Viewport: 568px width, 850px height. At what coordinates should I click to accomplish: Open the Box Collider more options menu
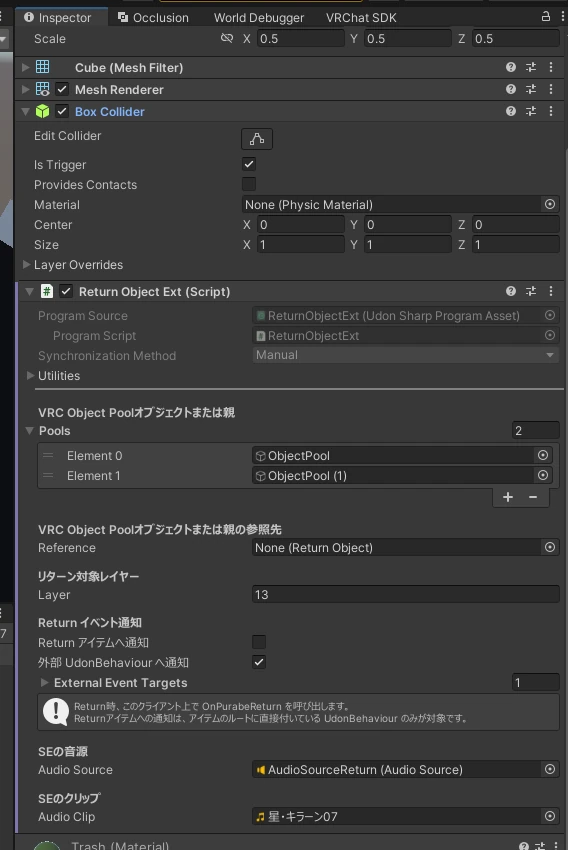pos(551,112)
